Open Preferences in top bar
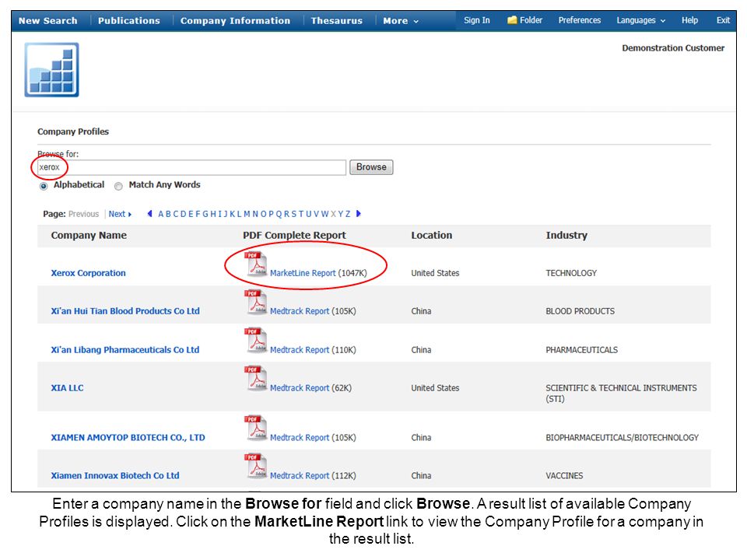Screen dimensions: 747x560 pyautogui.click(x=579, y=20)
